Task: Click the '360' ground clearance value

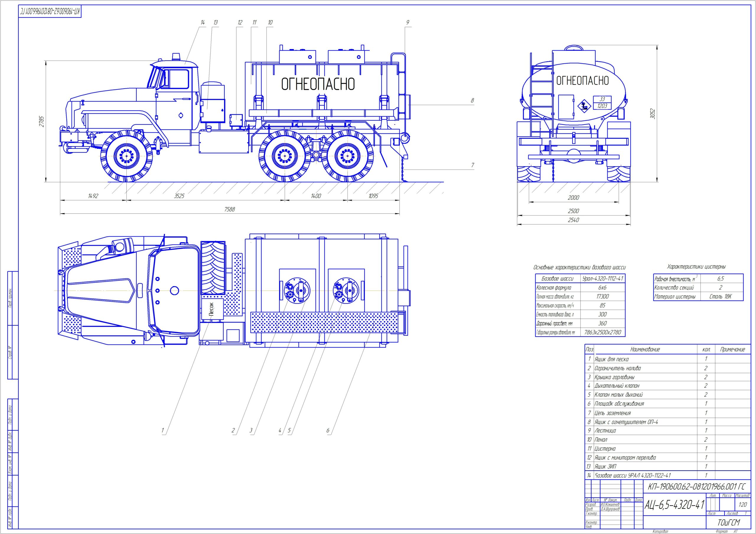Action: coord(602,323)
